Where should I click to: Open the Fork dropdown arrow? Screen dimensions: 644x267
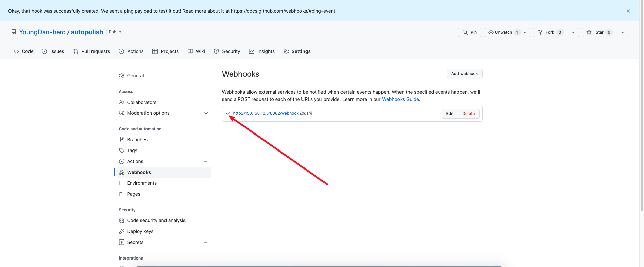[x=573, y=32]
